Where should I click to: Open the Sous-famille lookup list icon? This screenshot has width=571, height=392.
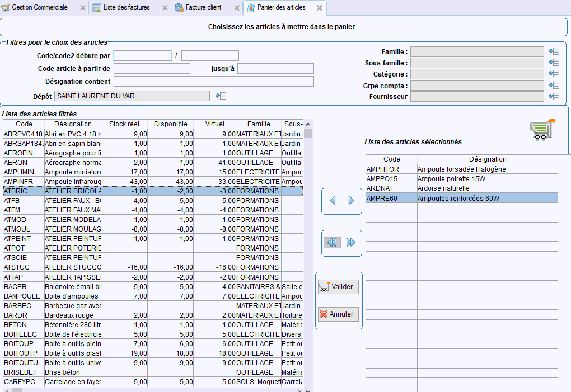coord(554,63)
